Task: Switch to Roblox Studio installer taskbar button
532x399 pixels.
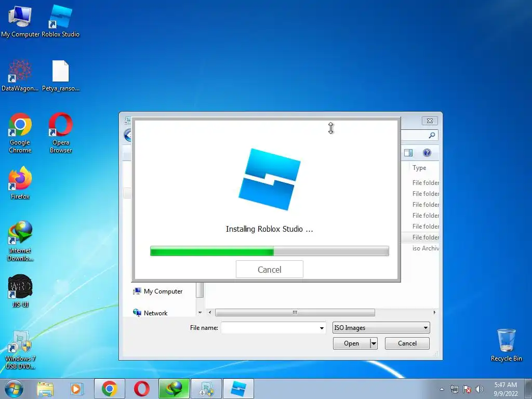Action: (238, 389)
